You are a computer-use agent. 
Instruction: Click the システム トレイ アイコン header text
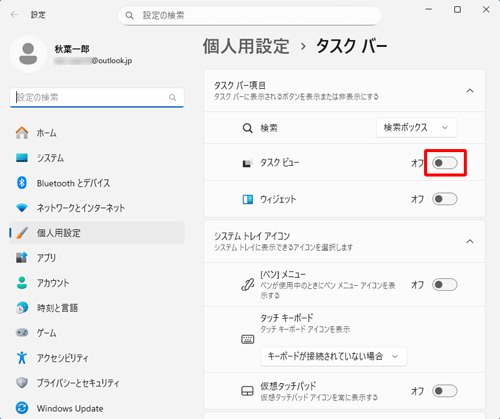coord(252,236)
